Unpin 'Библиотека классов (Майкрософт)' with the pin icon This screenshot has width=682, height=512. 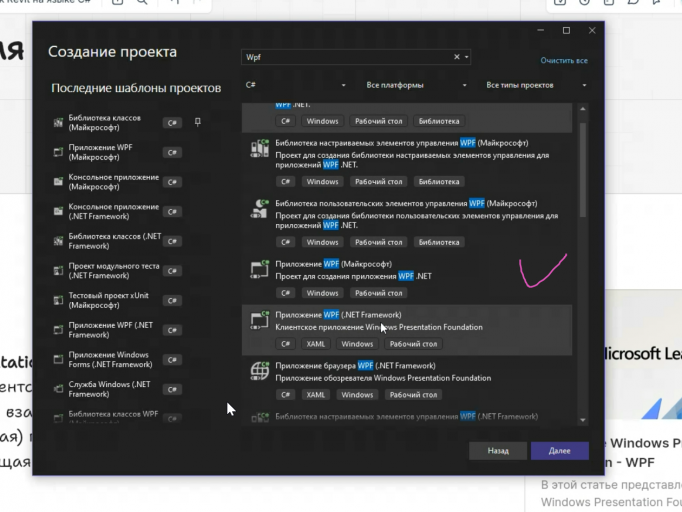pyautogui.click(x=197, y=122)
